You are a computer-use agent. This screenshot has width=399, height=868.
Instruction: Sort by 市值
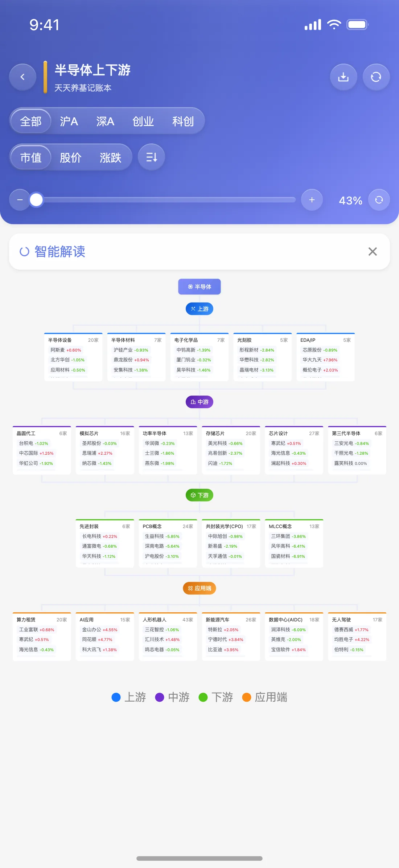pyautogui.click(x=31, y=158)
